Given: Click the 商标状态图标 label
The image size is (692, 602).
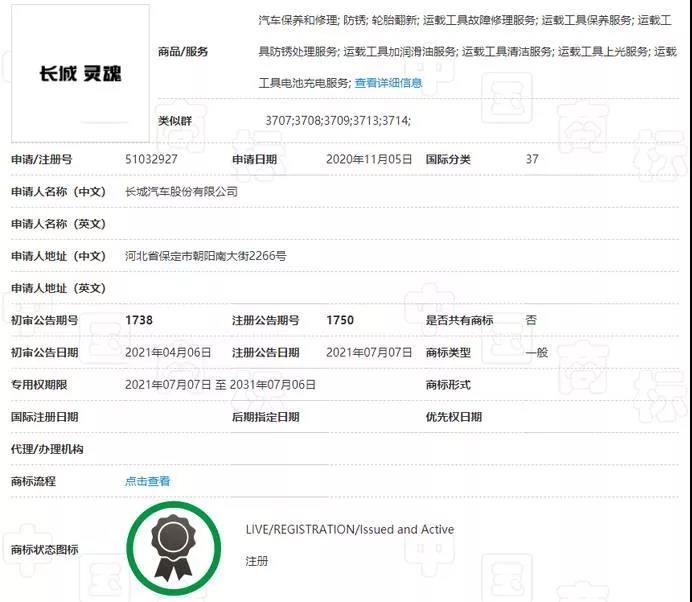Looking at the screenshot, I should pos(45,549).
